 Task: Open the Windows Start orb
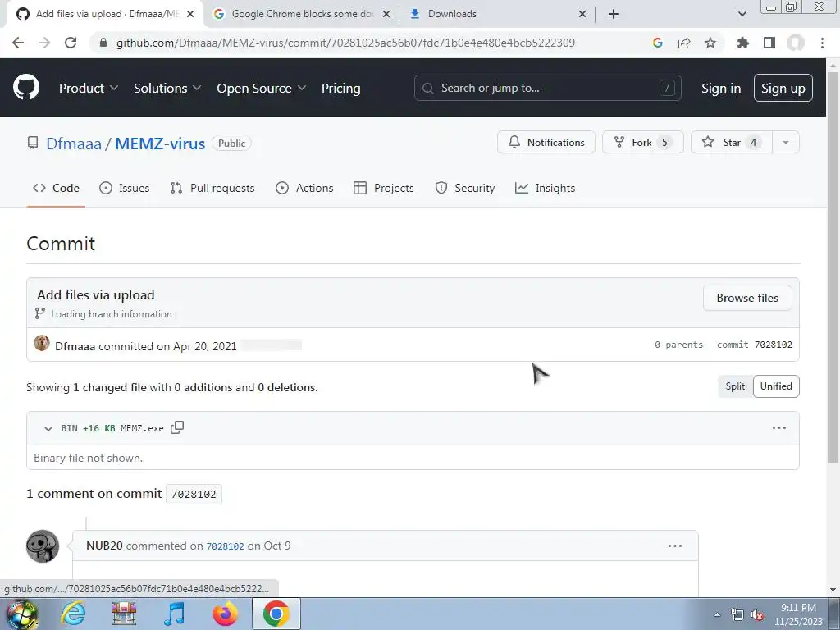point(21,614)
